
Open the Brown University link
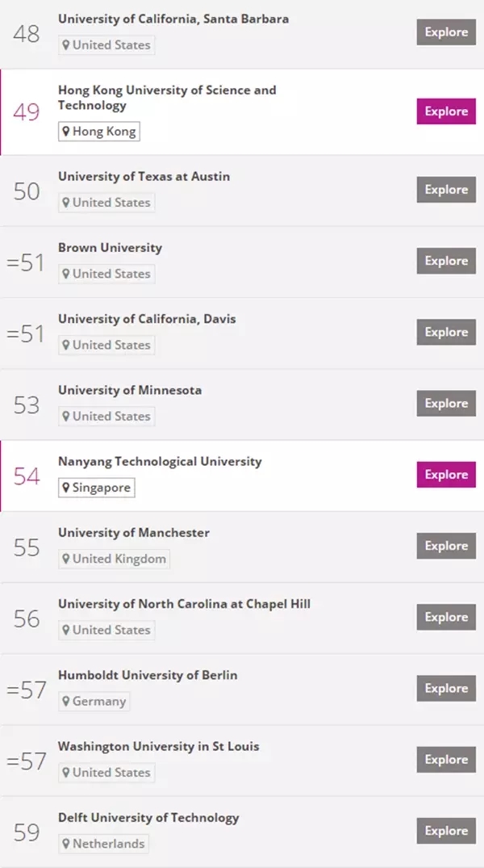point(110,247)
